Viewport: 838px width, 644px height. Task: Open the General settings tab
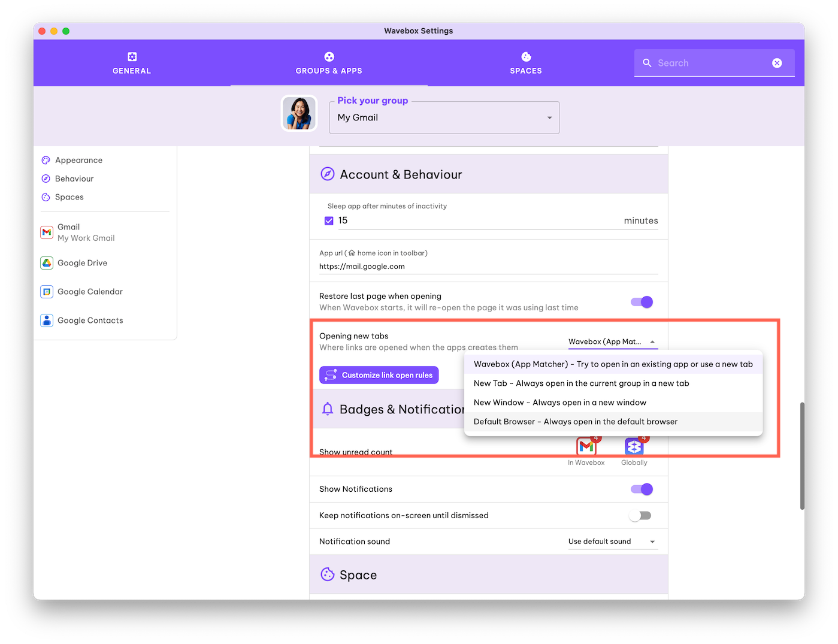pos(132,63)
